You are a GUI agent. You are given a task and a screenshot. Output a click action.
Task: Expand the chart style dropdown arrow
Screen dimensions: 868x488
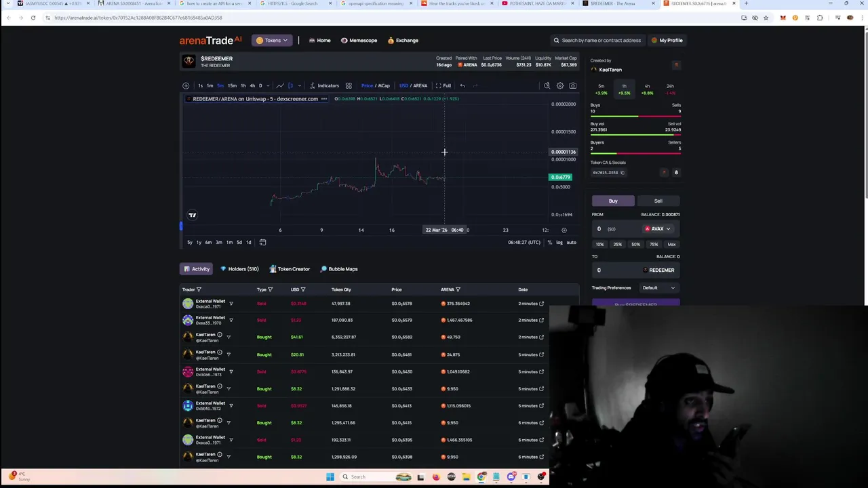pos(300,85)
